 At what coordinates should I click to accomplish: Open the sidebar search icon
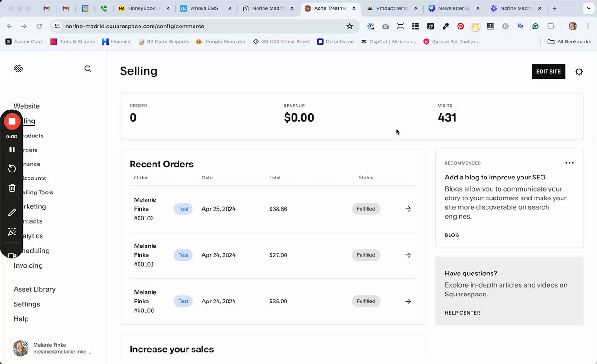coord(88,69)
